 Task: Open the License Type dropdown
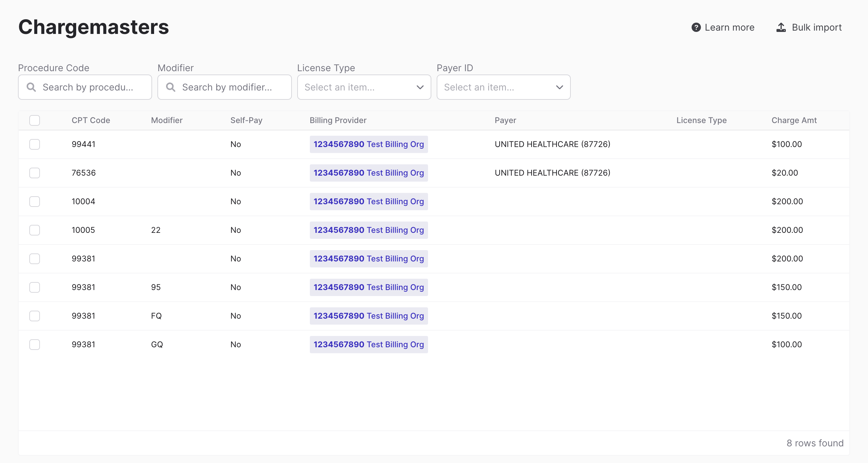pos(363,87)
